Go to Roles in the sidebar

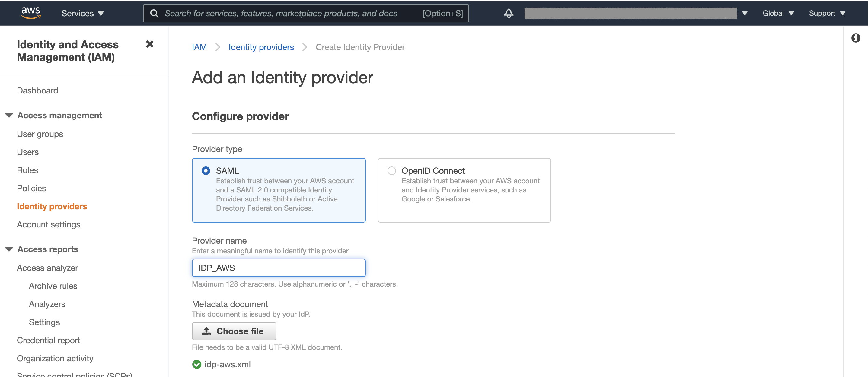[x=28, y=170]
